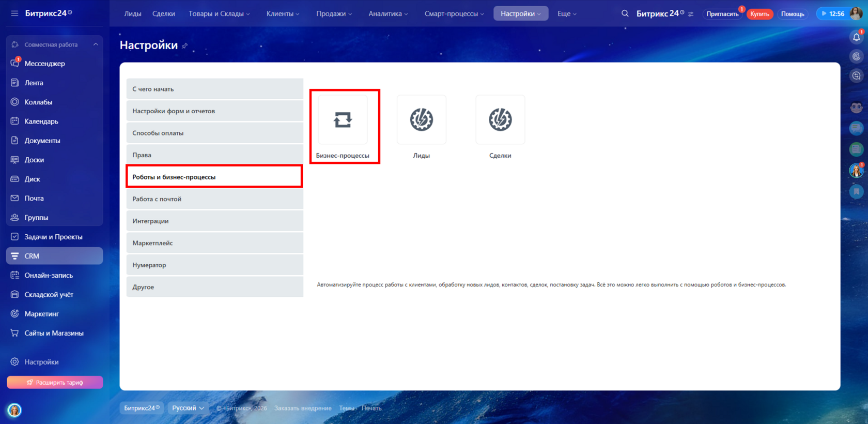868x424 pixels.
Task: Open the green news icon in the right rail
Action: point(856,149)
